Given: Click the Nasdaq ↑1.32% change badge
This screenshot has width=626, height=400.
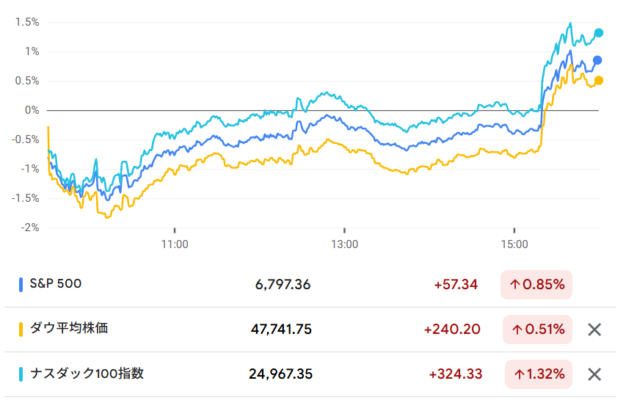Looking at the screenshot, I should [x=537, y=374].
